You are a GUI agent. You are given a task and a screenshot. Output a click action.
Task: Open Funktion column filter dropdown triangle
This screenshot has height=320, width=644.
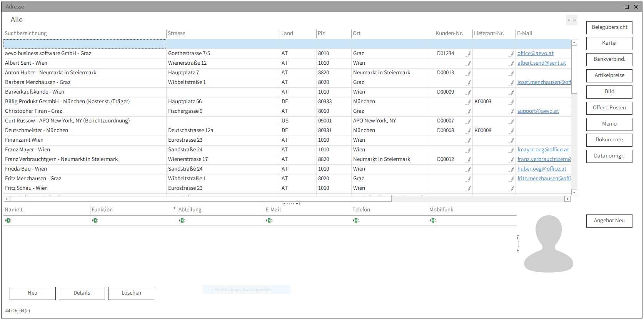tap(174, 208)
